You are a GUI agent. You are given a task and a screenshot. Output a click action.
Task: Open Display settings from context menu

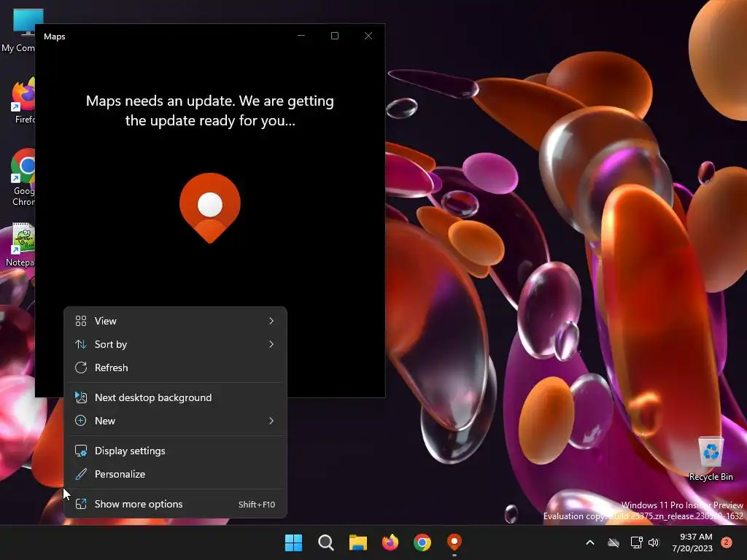coord(175,451)
